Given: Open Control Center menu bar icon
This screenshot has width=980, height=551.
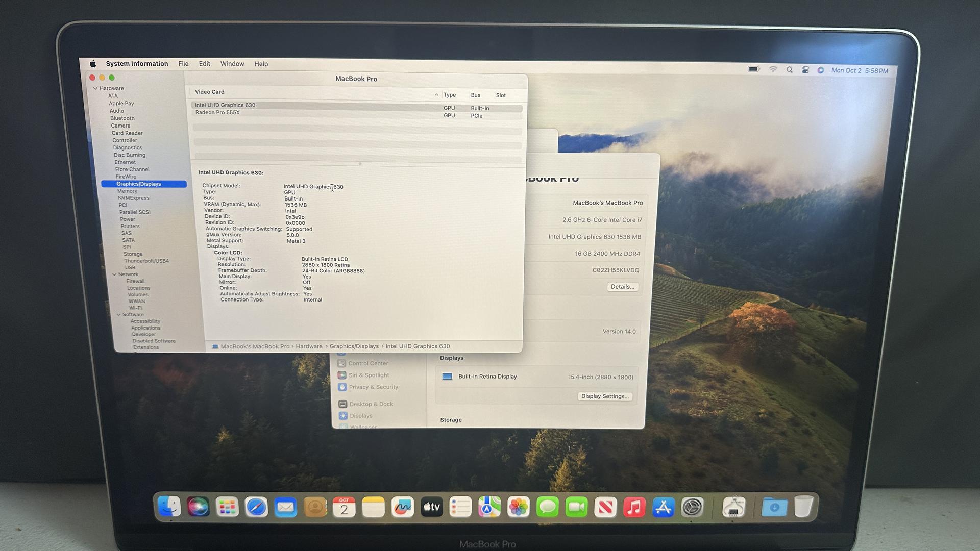Looking at the screenshot, I should coord(805,70).
